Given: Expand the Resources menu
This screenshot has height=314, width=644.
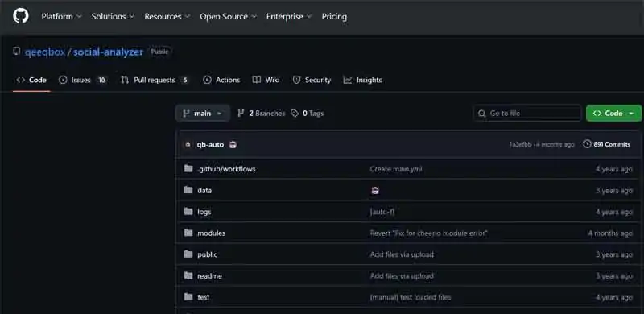Looking at the screenshot, I should pyautogui.click(x=167, y=17).
